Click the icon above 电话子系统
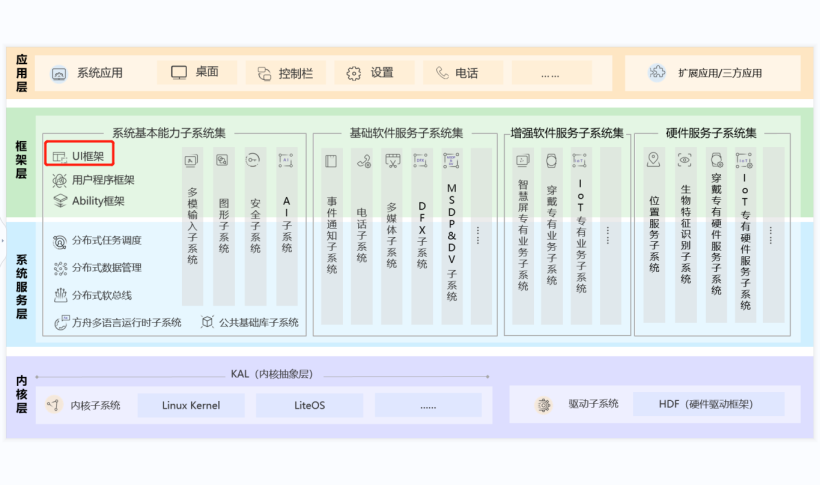This screenshot has width=820, height=485. (363, 161)
